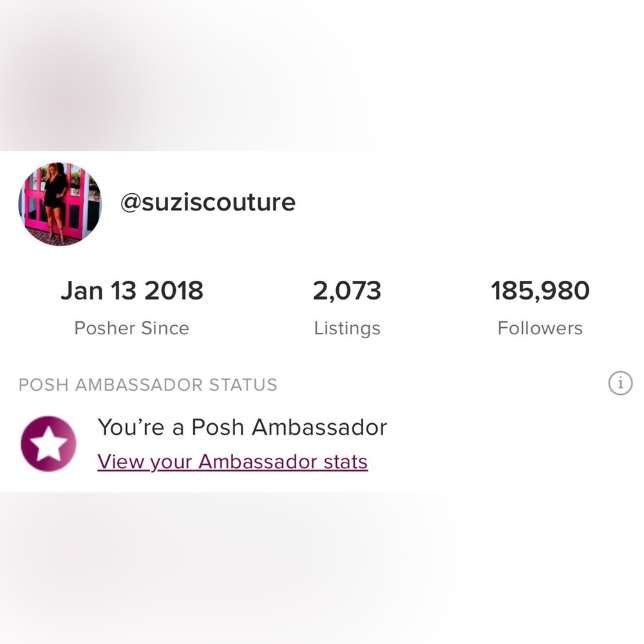Viewport: 644px width, 644px height.
Task: Tap the 2,073 listings count
Action: [x=347, y=291]
